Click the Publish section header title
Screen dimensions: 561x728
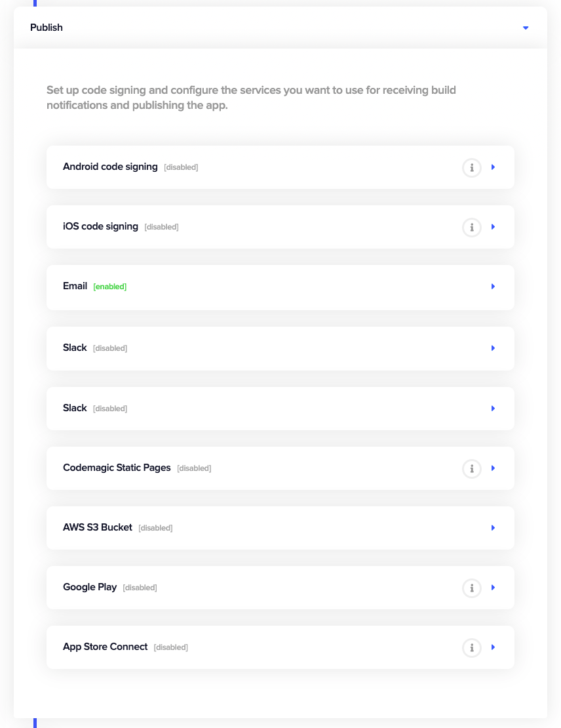click(47, 28)
